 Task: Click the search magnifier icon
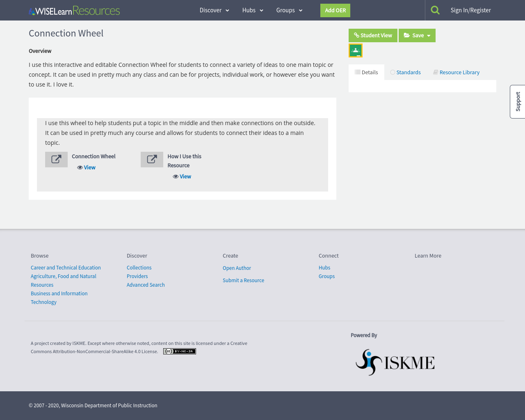[x=435, y=10]
